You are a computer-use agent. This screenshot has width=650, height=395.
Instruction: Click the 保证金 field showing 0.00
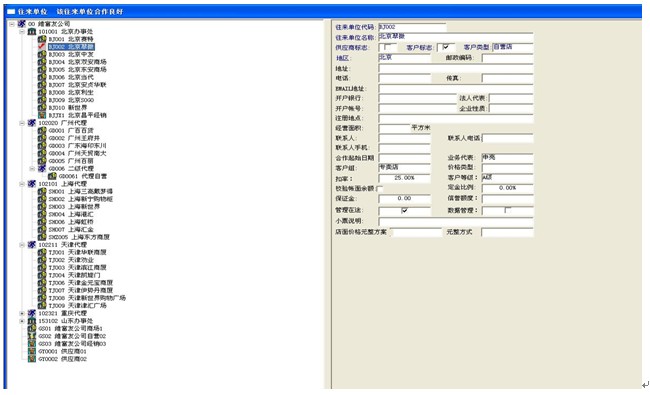405,199
